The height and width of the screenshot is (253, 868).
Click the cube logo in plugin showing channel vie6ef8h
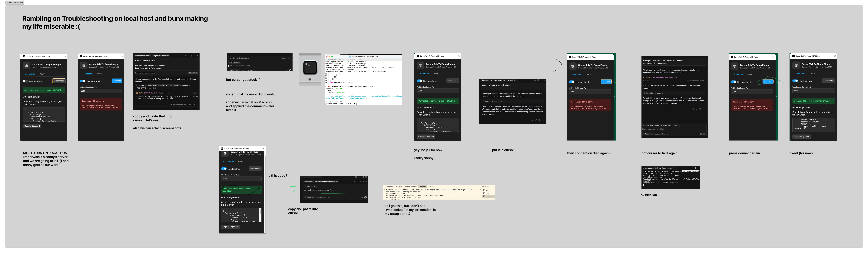tap(27, 66)
